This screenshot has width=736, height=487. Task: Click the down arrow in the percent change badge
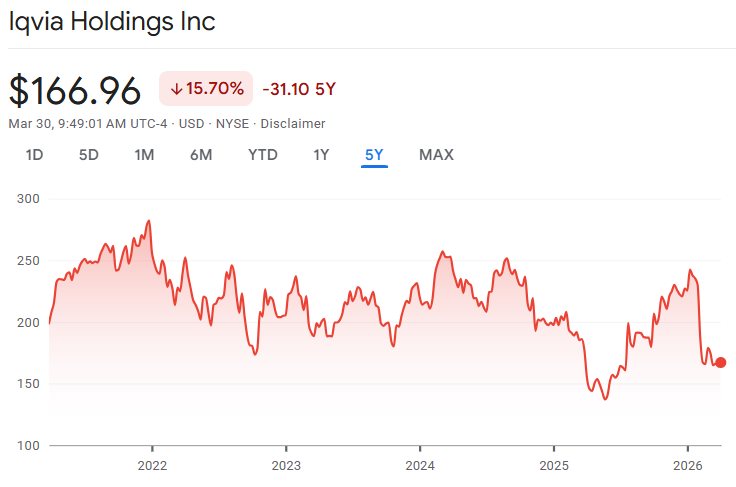pyautogui.click(x=176, y=89)
